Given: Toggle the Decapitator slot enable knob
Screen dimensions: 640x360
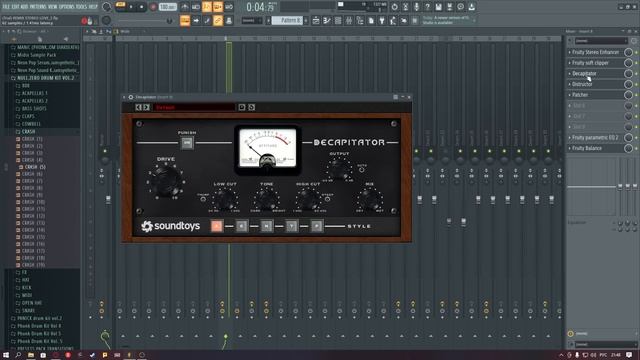Looking at the screenshot, I should pyautogui.click(x=628, y=73).
